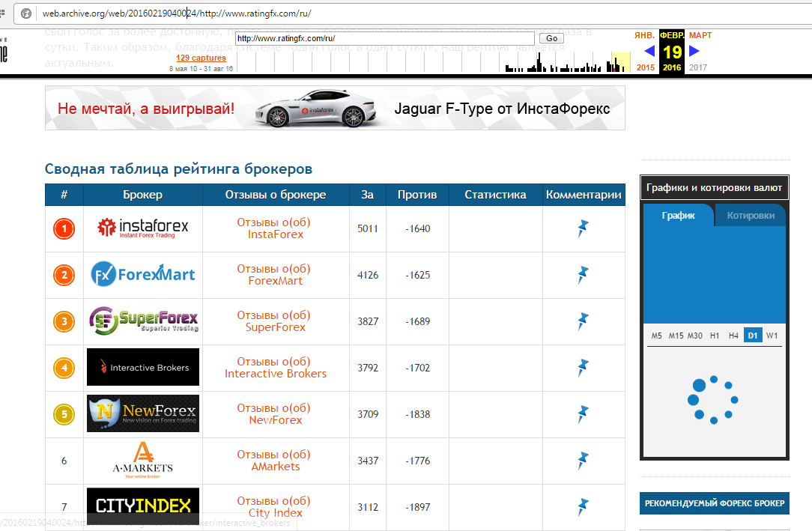The height and width of the screenshot is (531, 812).
Task: Switch to the График tab
Action: pyautogui.click(x=679, y=215)
